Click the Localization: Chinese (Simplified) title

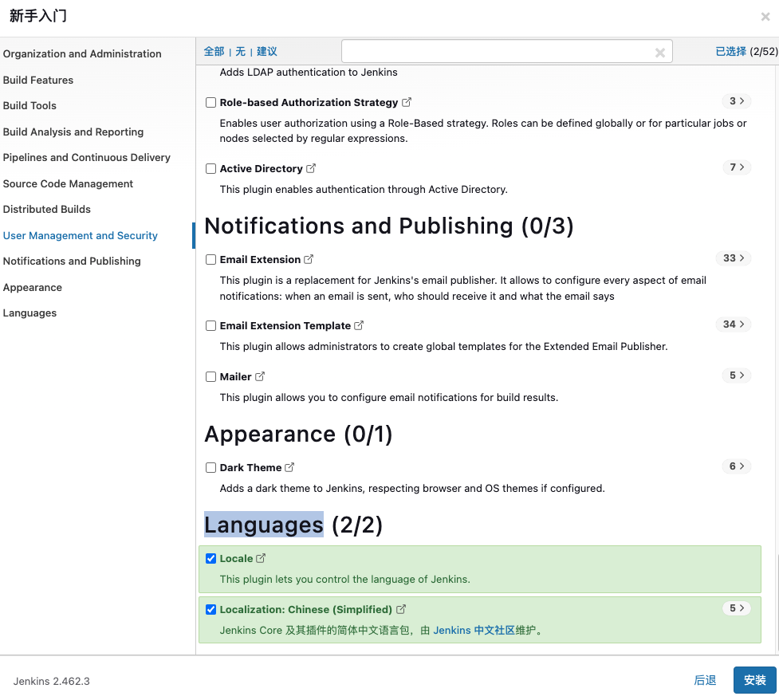(306, 610)
